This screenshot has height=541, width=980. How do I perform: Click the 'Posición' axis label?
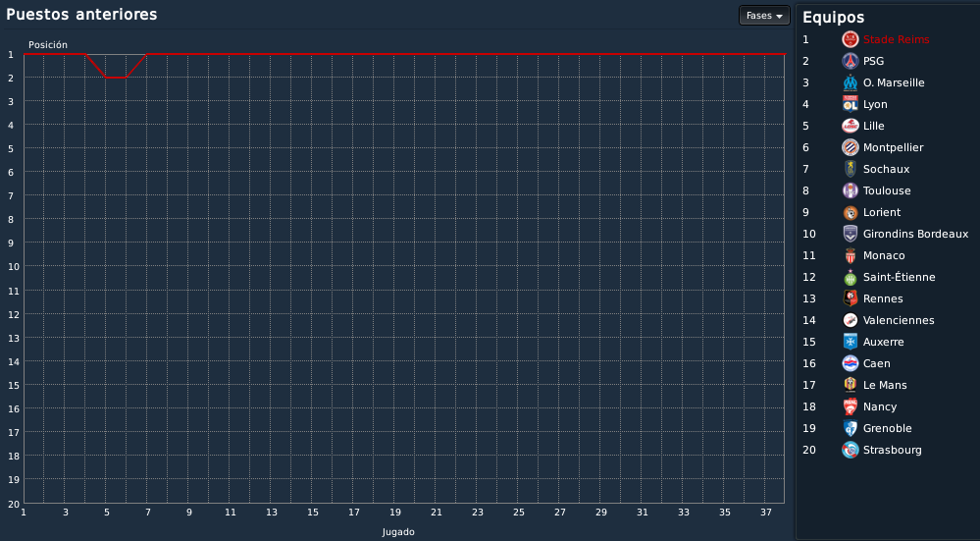[47, 45]
